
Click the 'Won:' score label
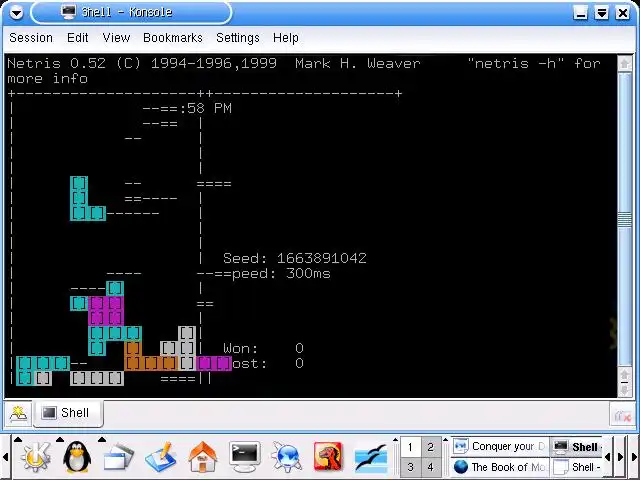(241, 349)
